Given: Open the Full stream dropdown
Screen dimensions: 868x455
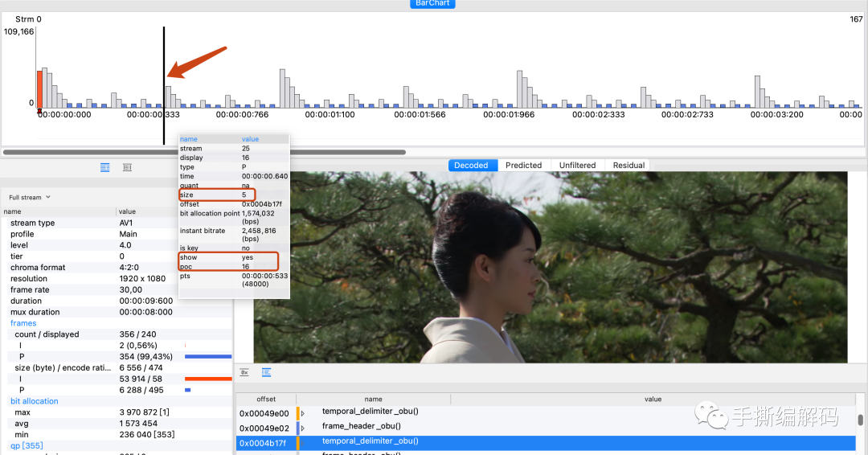Looking at the screenshot, I should [30, 197].
